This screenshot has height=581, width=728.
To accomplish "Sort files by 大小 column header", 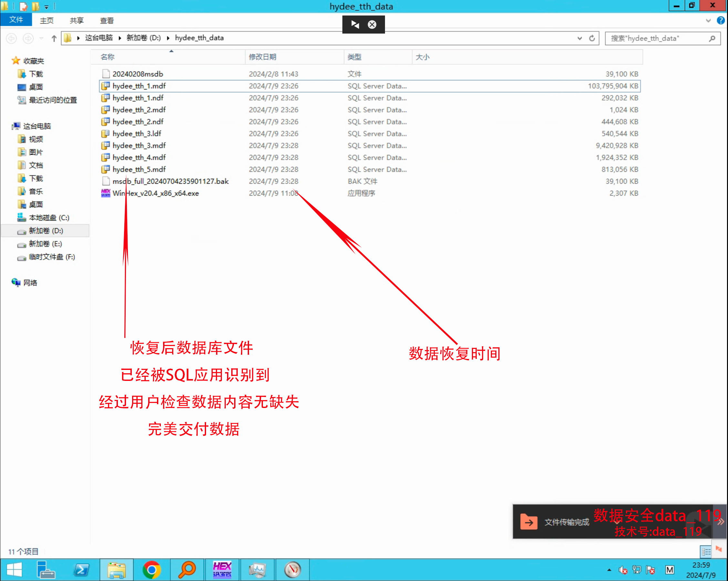I will [x=422, y=57].
